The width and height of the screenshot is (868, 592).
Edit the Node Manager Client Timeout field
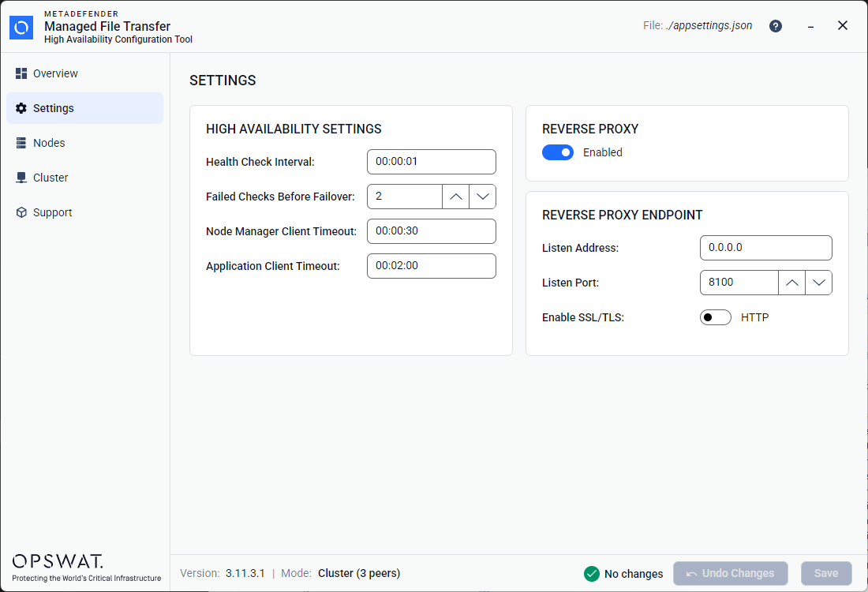pyautogui.click(x=431, y=231)
